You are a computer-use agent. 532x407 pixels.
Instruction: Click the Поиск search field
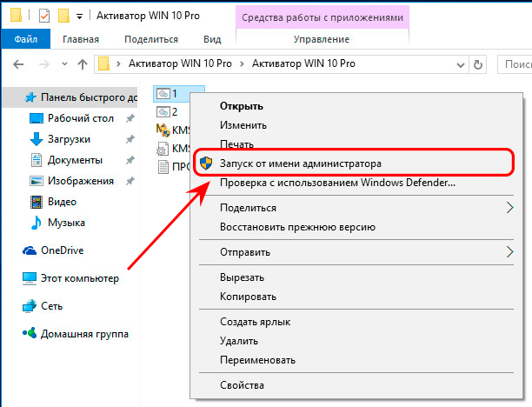coord(515,64)
